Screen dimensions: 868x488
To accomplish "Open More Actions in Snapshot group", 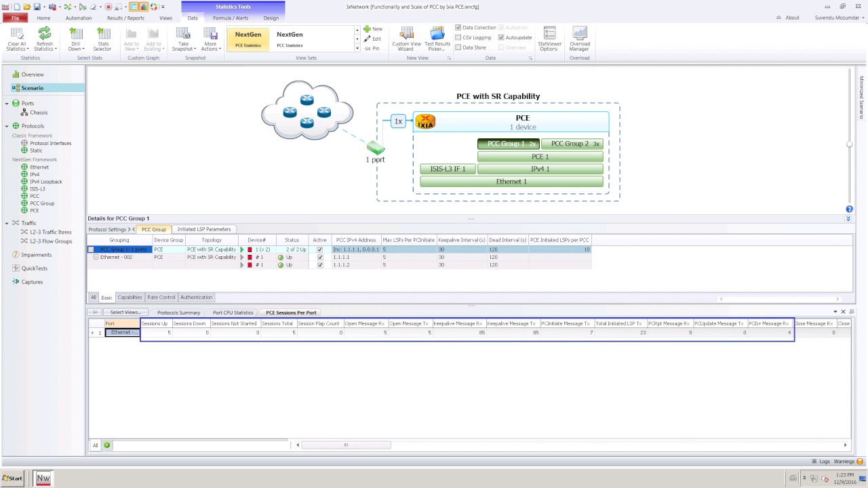I will tap(210, 39).
